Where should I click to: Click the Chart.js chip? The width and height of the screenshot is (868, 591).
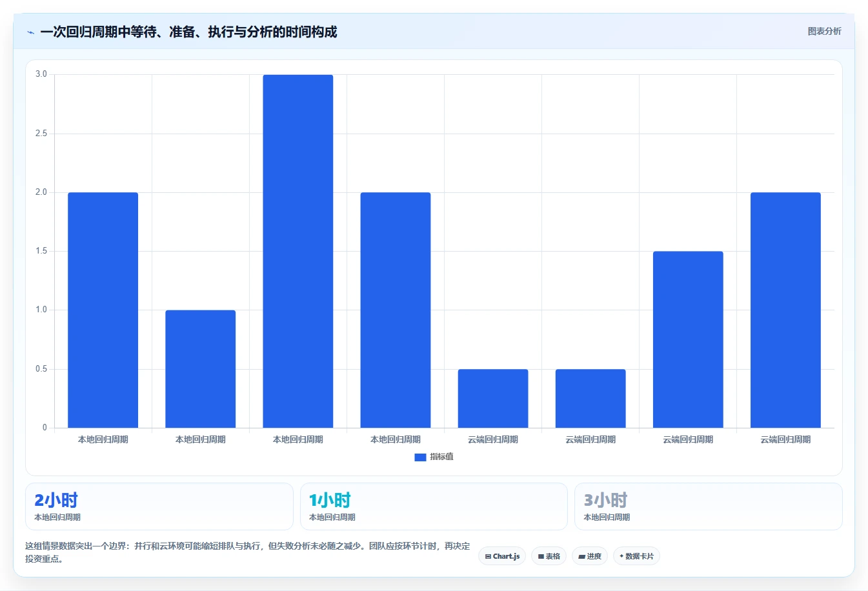[502, 556]
